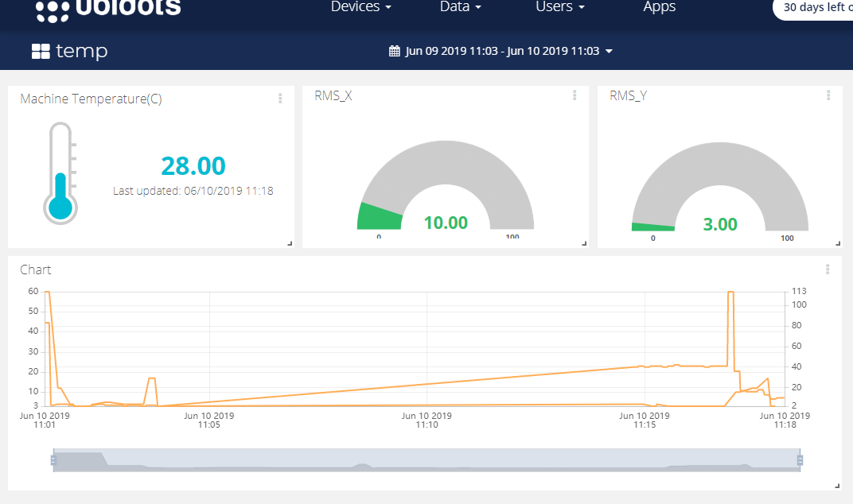
Task: Click the RMS_X gauge value 10.00
Action: (x=446, y=223)
